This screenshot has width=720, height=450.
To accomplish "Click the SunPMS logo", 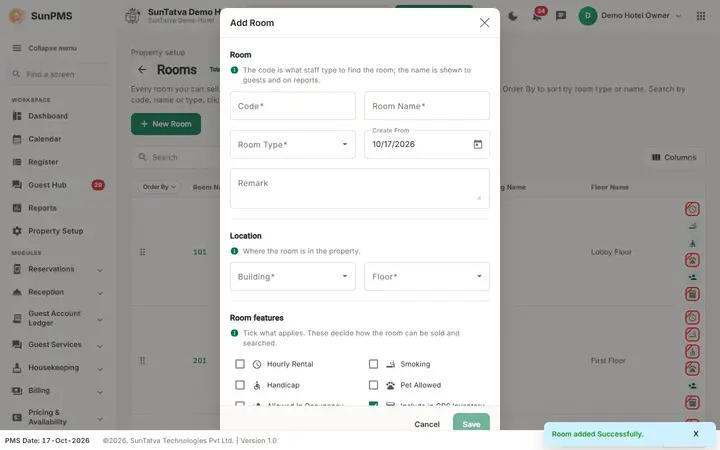I will click(17, 16).
